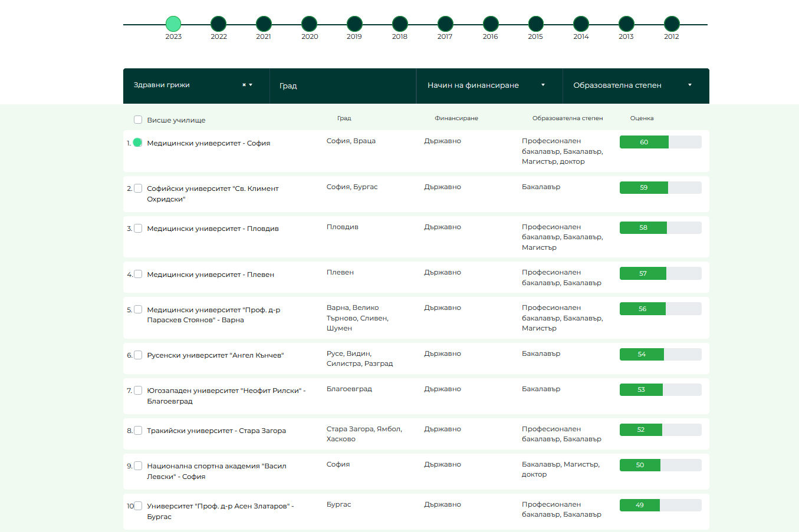The image size is (799, 532).
Task: Open Национална спортна академия Васил Левски link
Action: click(x=216, y=471)
